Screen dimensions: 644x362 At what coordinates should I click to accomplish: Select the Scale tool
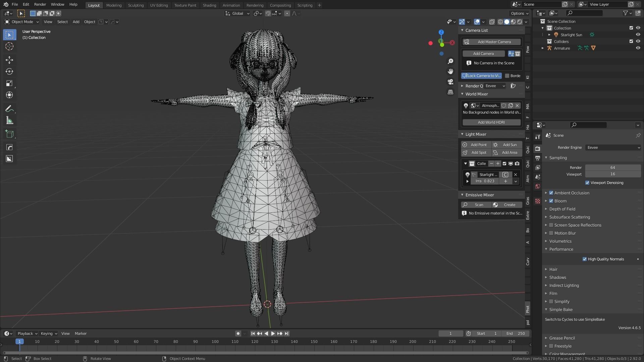tap(9, 83)
